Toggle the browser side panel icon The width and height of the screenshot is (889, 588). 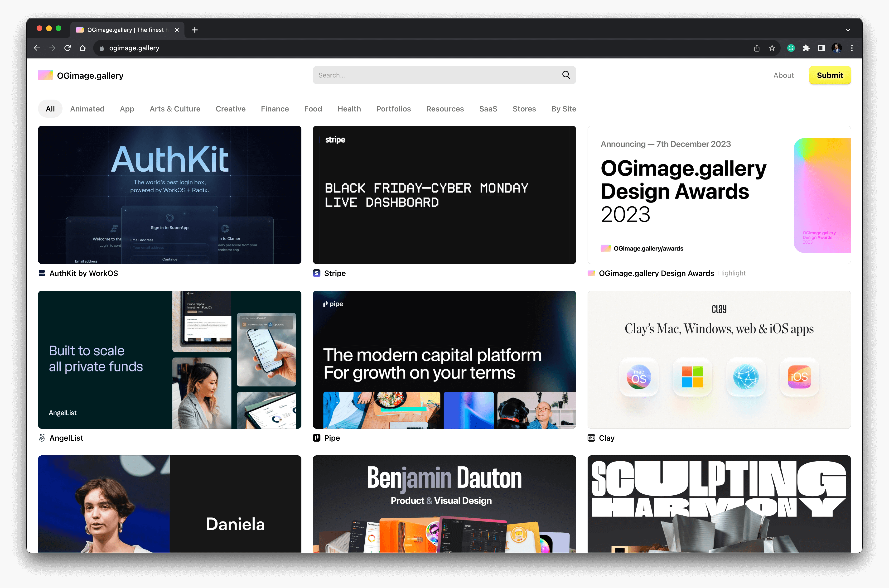(x=821, y=48)
